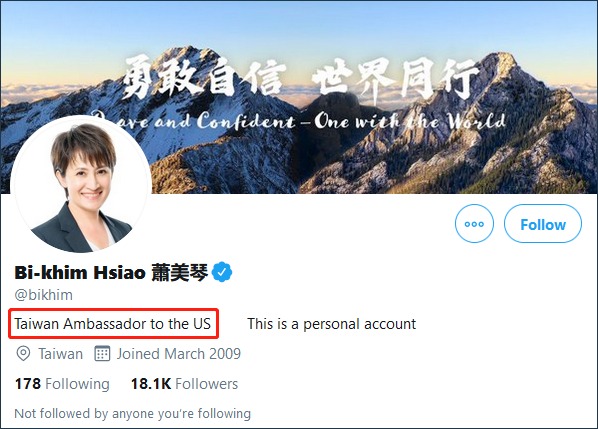The height and width of the screenshot is (429, 598).
Task: Click the @bikhim handle
Action: pos(43,295)
